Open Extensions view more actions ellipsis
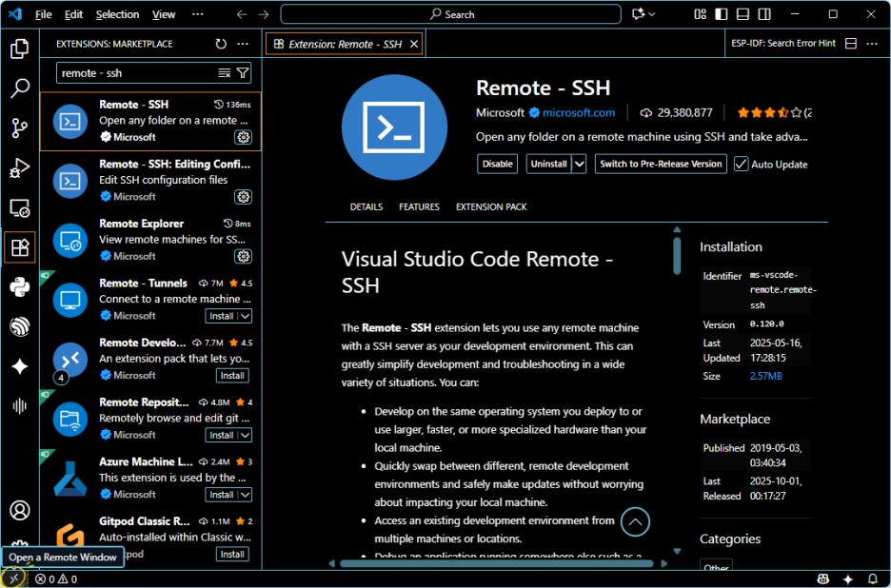This screenshot has height=588, width=891. [243, 44]
